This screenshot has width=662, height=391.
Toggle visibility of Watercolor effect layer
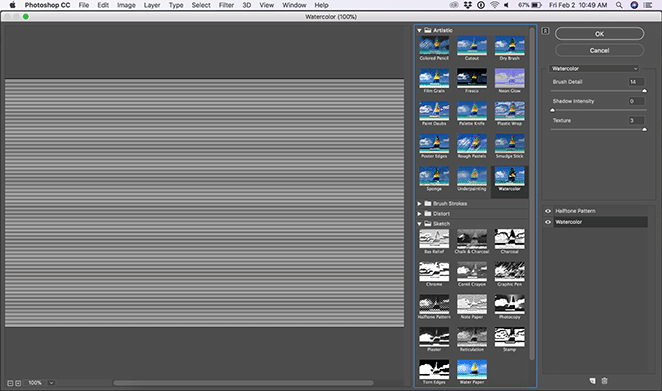pos(548,222)
